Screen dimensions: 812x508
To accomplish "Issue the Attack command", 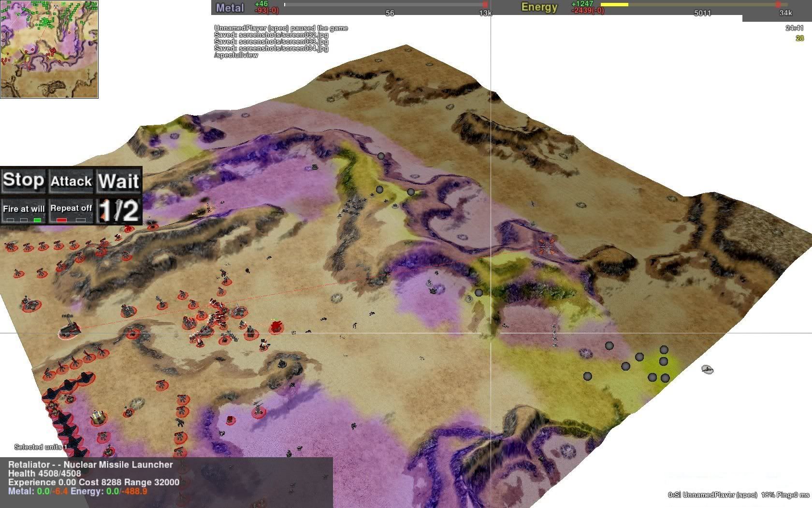I will 71,181.
